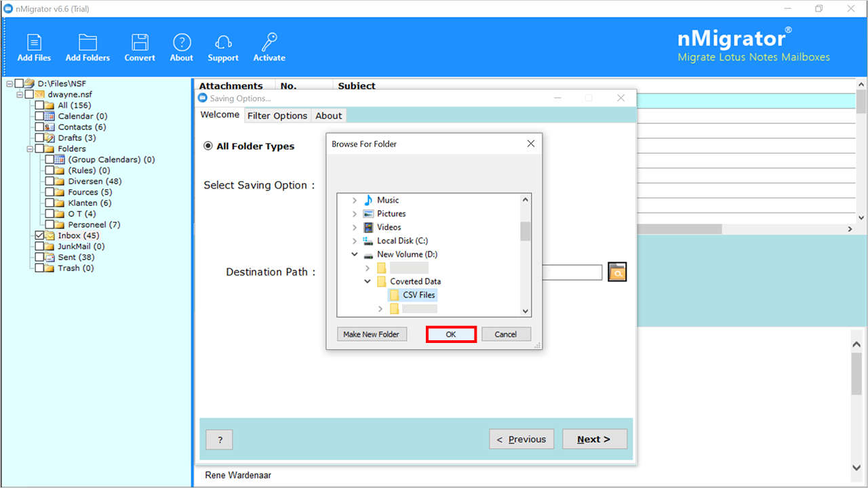Switch to the Filter Options tab
The image size is (868, 488).
277,115
